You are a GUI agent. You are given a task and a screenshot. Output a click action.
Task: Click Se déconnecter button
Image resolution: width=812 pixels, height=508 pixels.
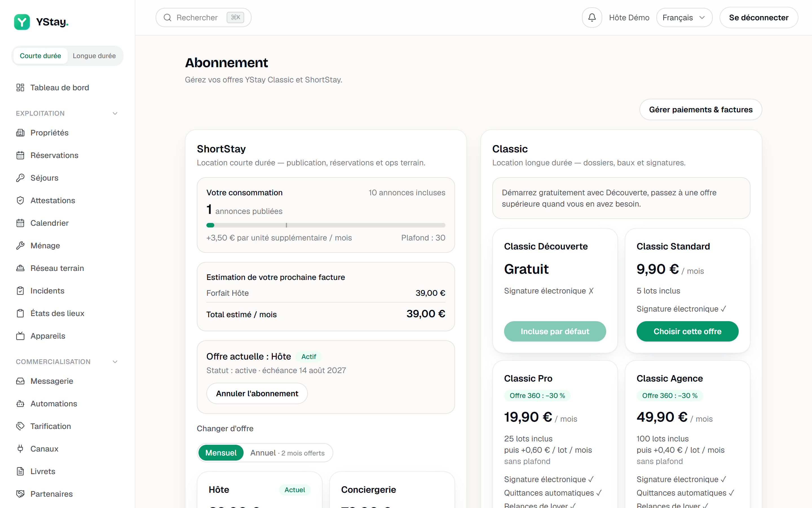tap(759, 17)
